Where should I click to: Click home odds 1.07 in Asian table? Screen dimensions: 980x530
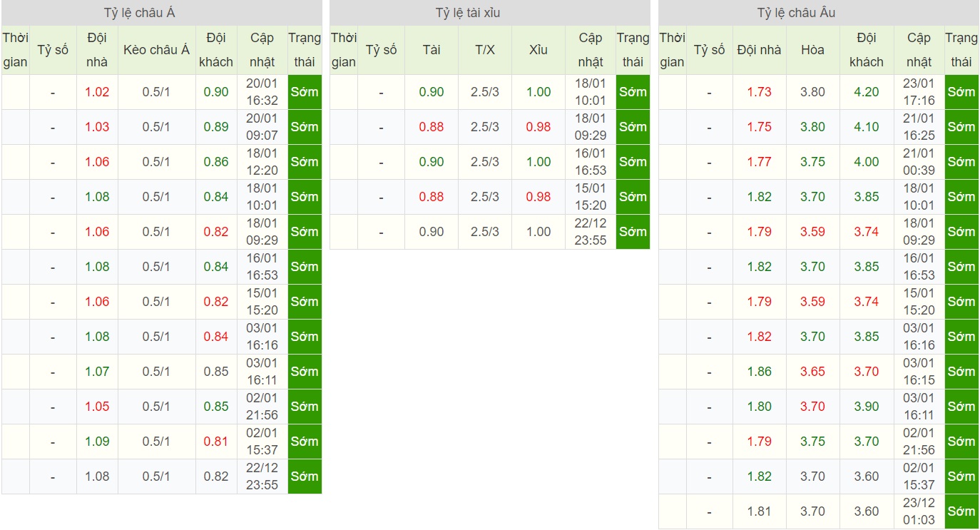[97, 372]
